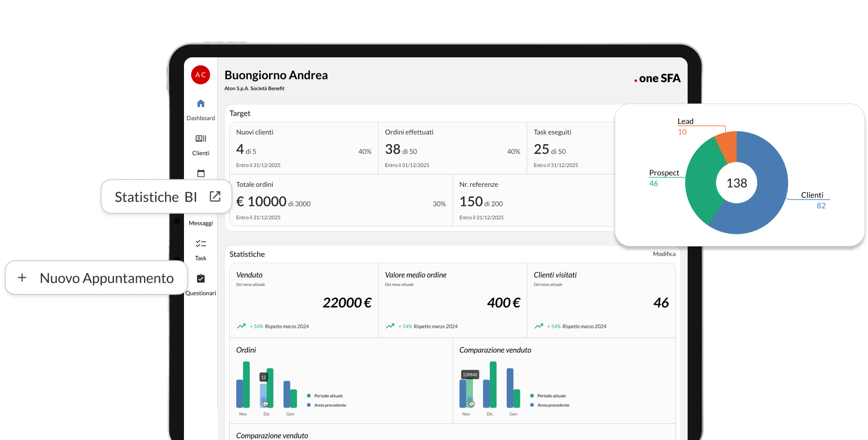The height and width of the screenshot is (440, 868).
Task: Click the Prospect 46 label
Action: click(x=664, y=178)
